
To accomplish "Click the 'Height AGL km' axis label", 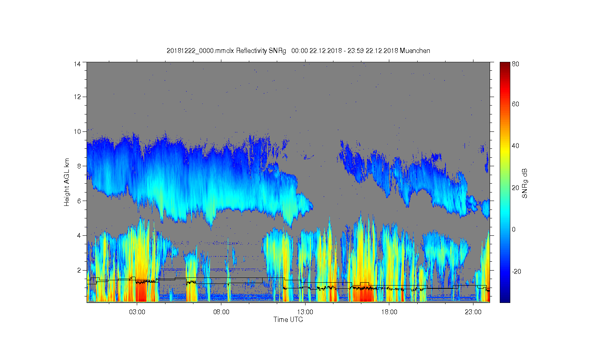I will pyautogui.click(x=67, y=182).
